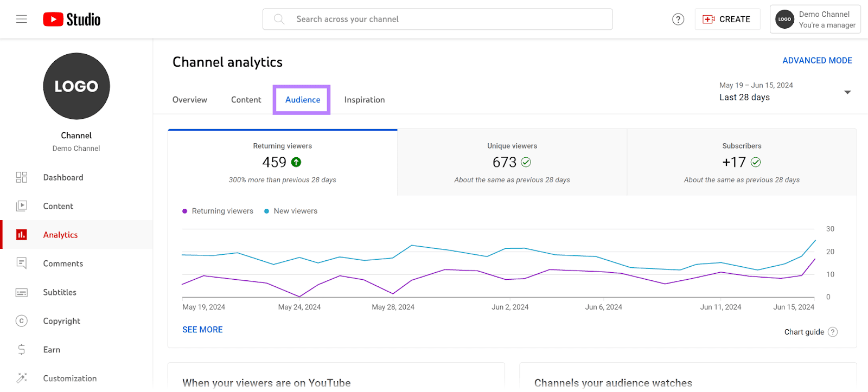Switch to ADVANCED MODE
Image resolution: width=868 pixels, height=392 pixels.
[816, 61]
